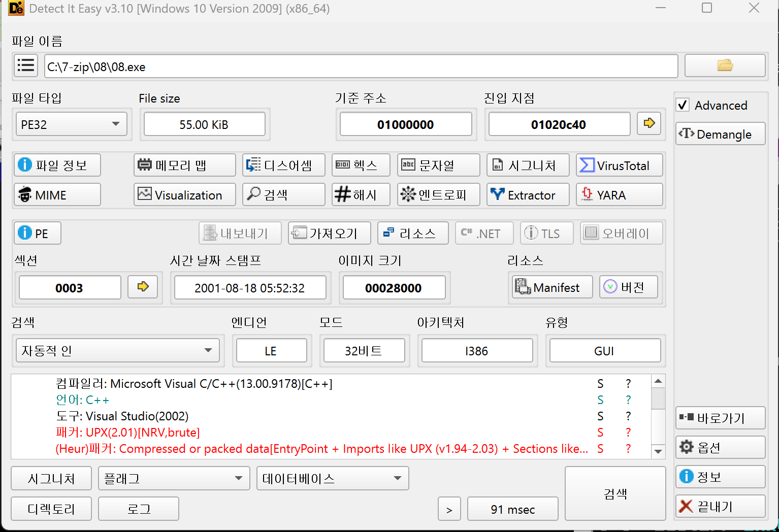Open 디스어셈 disassembler
The width and height of the screenshot is (779, 532).
tap(283, 165)
